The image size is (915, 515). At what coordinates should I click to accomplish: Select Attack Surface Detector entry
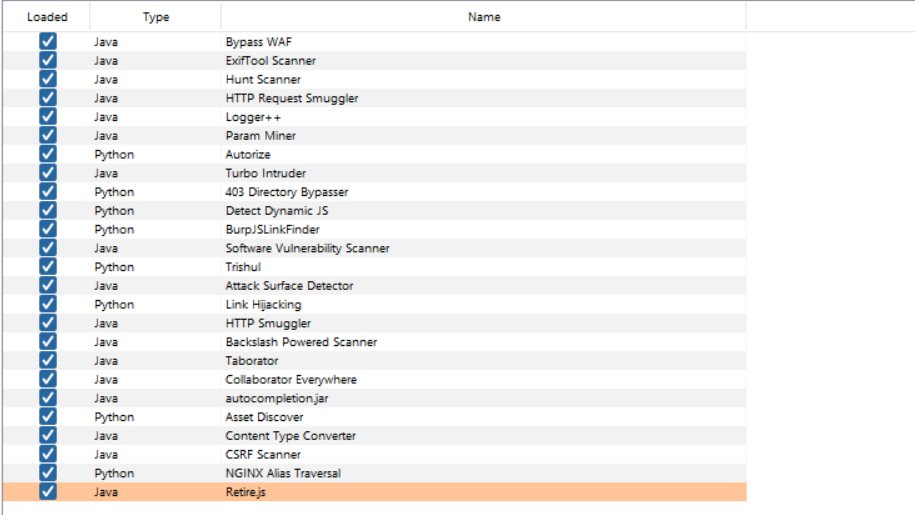[x=289, y=286]
